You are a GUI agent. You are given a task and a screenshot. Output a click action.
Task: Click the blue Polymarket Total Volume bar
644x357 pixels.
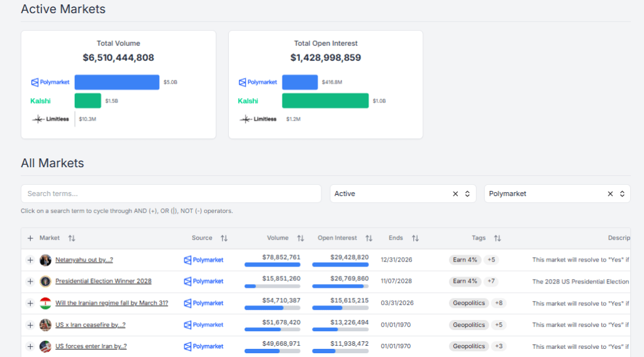click(x=117, y=82)
